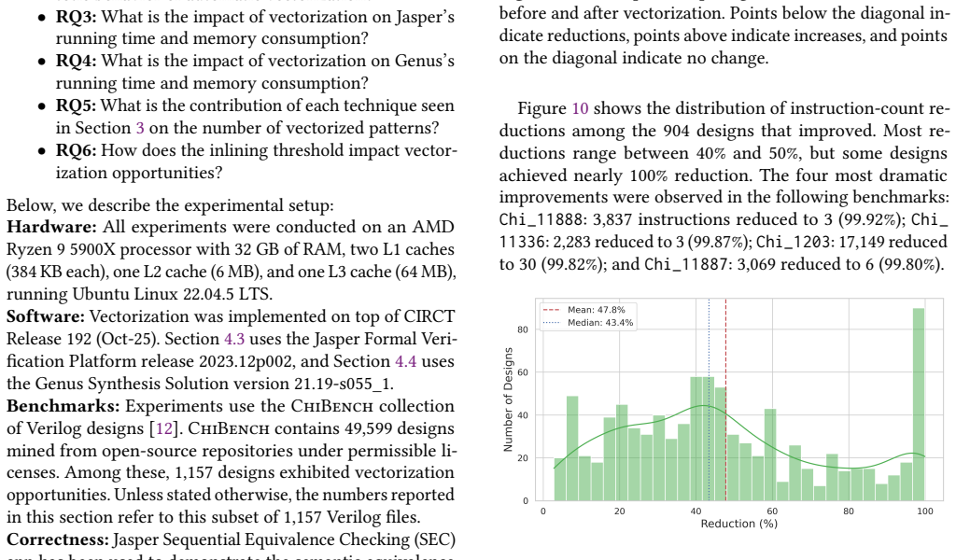Click the '49,599 designs' text
Image resolution: width=956 pixels, height=560 pixels.
point(401,428)
